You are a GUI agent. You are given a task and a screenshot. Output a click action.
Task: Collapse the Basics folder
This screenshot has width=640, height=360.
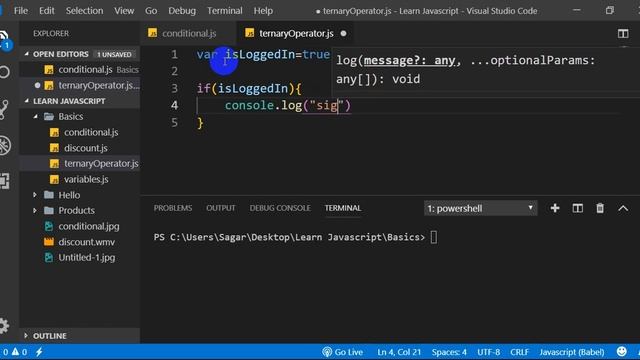(x=36, y=117)
